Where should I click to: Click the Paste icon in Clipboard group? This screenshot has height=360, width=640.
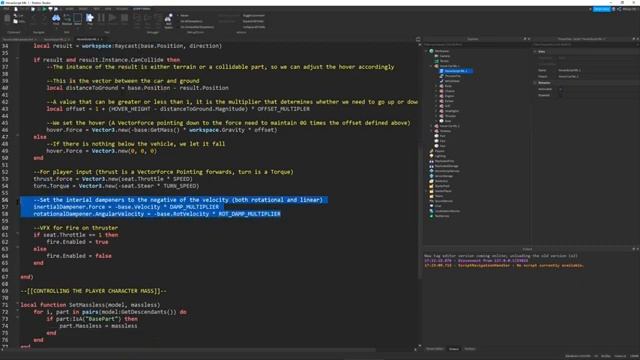(x=7, y=19)
